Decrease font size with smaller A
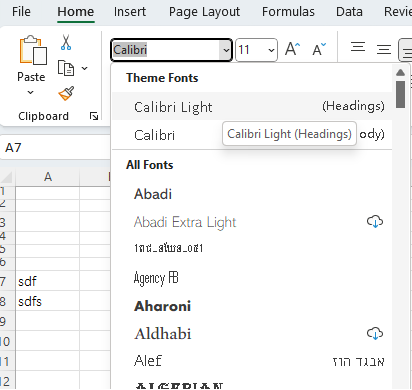412x390 pixels. tap(319, 49)
